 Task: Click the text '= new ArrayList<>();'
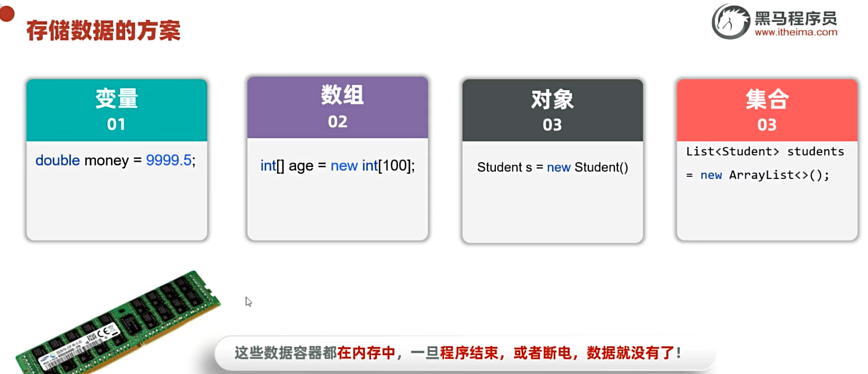[x=757, y=175]
